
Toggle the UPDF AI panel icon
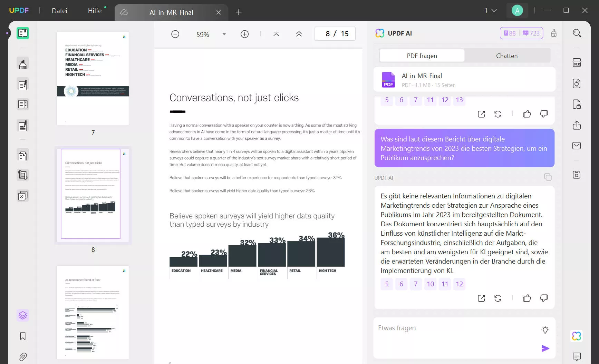577,336
